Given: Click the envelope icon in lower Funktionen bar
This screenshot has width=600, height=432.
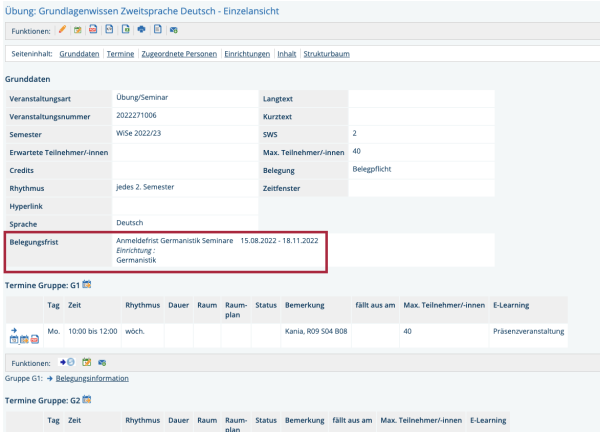Looking at the screenshot, I should 102,361.
